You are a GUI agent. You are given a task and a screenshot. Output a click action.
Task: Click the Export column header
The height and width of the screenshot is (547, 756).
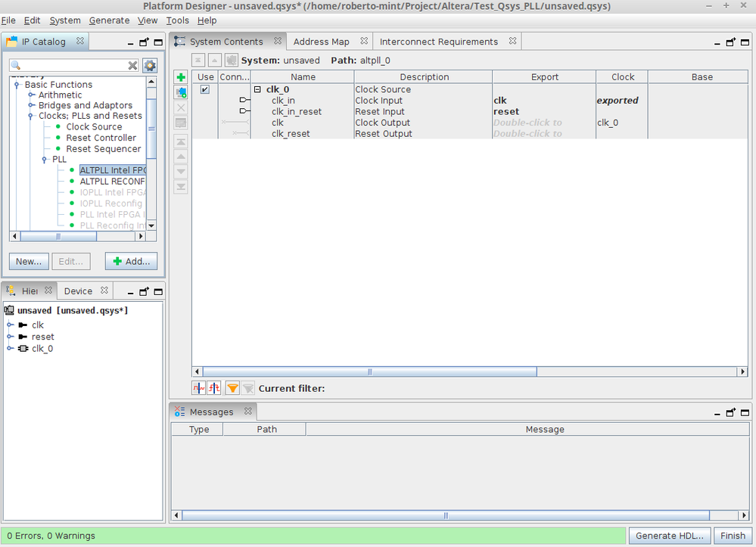[544, 77]
